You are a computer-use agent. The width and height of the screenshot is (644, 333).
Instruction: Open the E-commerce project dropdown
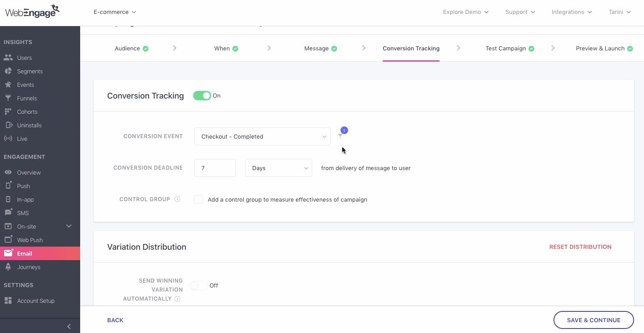(x=115, y=12)
